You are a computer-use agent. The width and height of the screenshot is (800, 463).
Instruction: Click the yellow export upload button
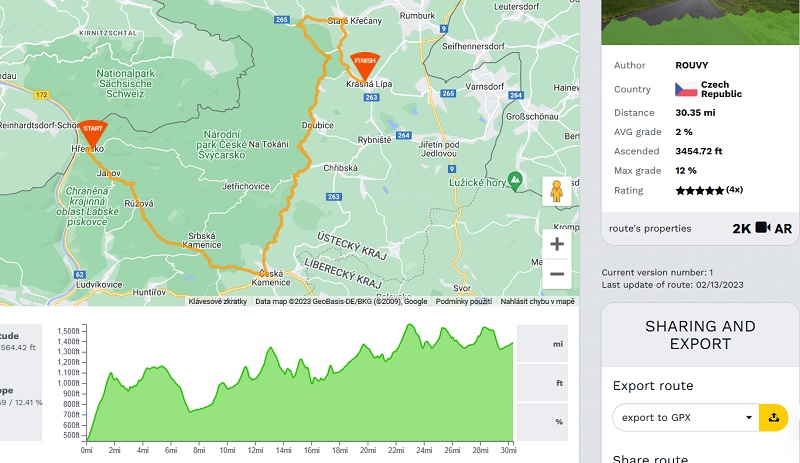pos(774,417)
